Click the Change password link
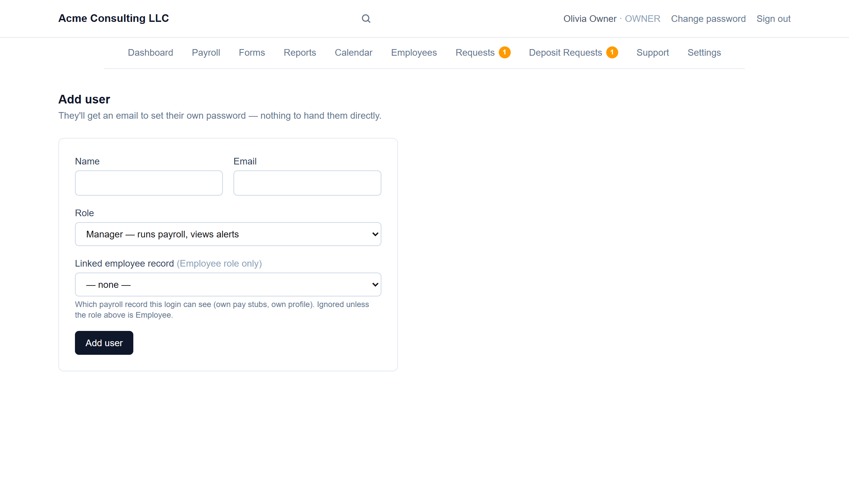Viewport: 849px width, 504px height. click(708, 19)
